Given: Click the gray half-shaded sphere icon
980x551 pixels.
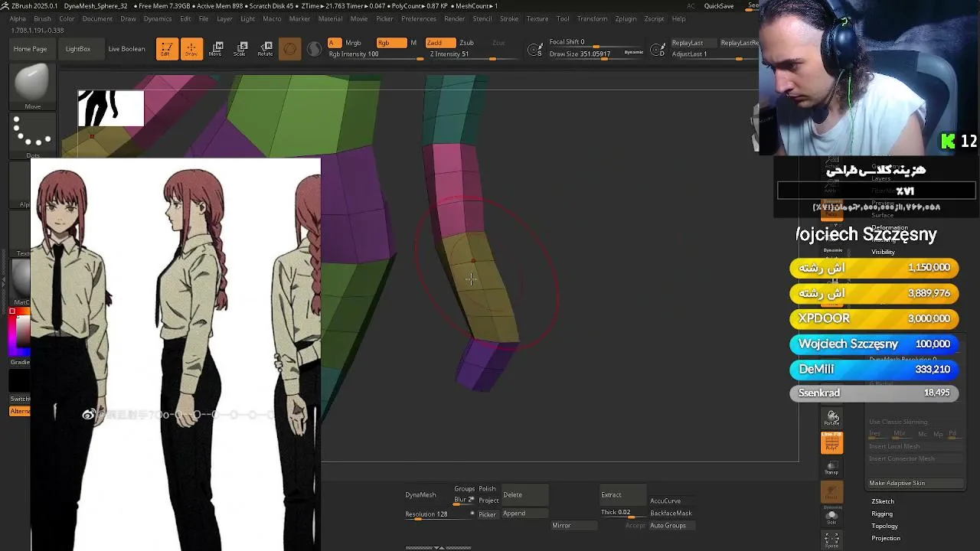Looking at the screenshot, I should (x=315, y=50).
